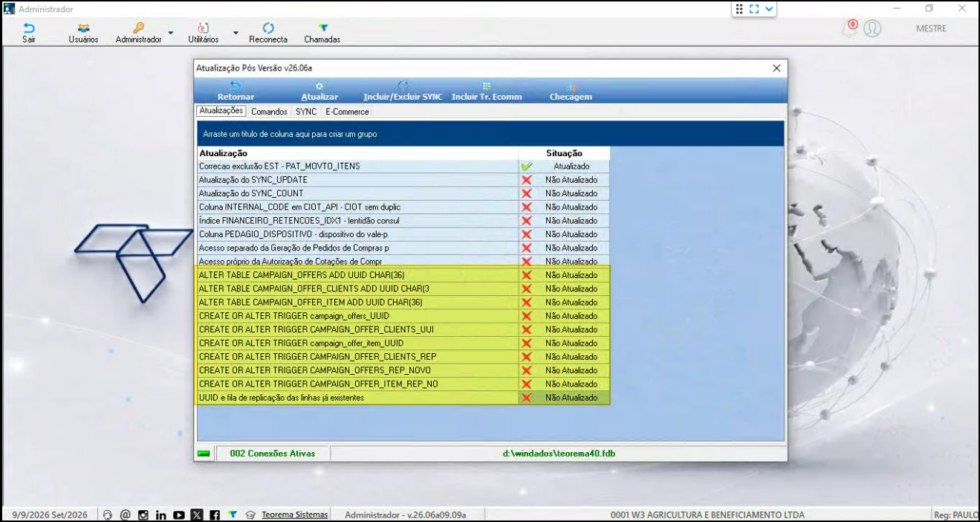Close the Atualização Pós Versão dialog

click(x=776, y=68)
